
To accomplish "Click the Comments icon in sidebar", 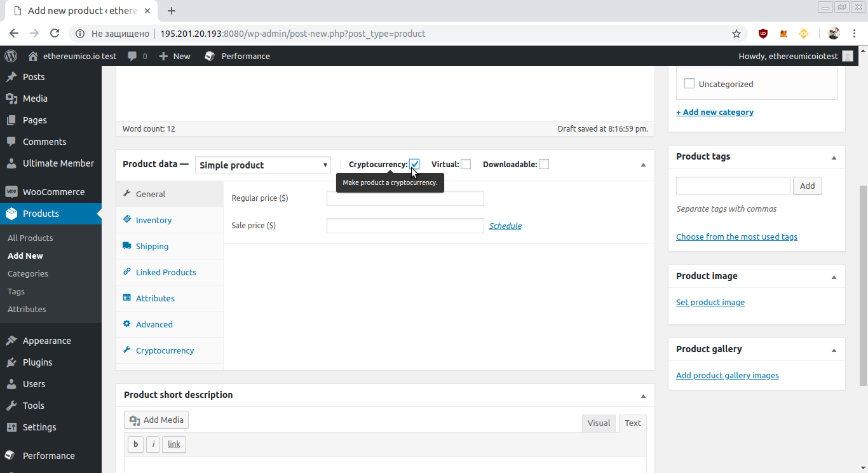I will point(11,142).
